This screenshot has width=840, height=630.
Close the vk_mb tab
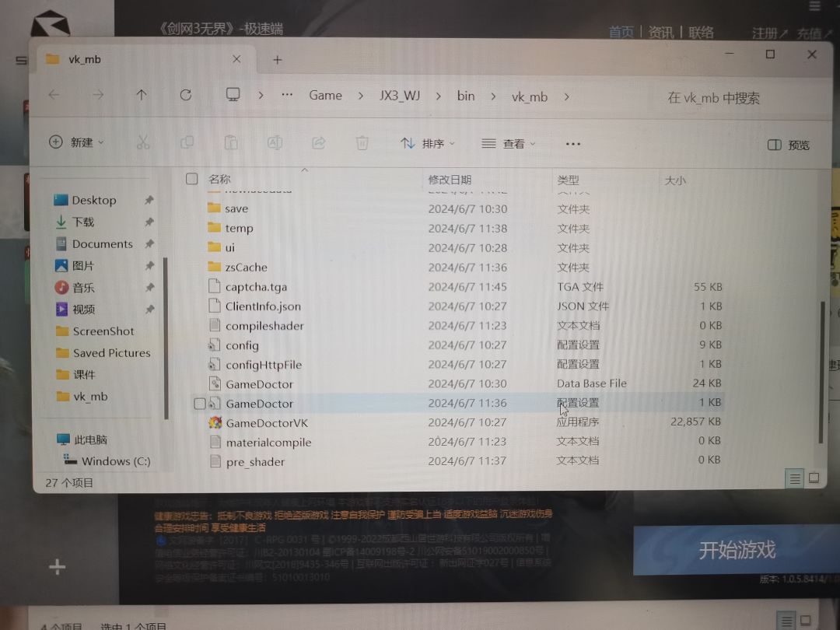click(x=236, y=59)
